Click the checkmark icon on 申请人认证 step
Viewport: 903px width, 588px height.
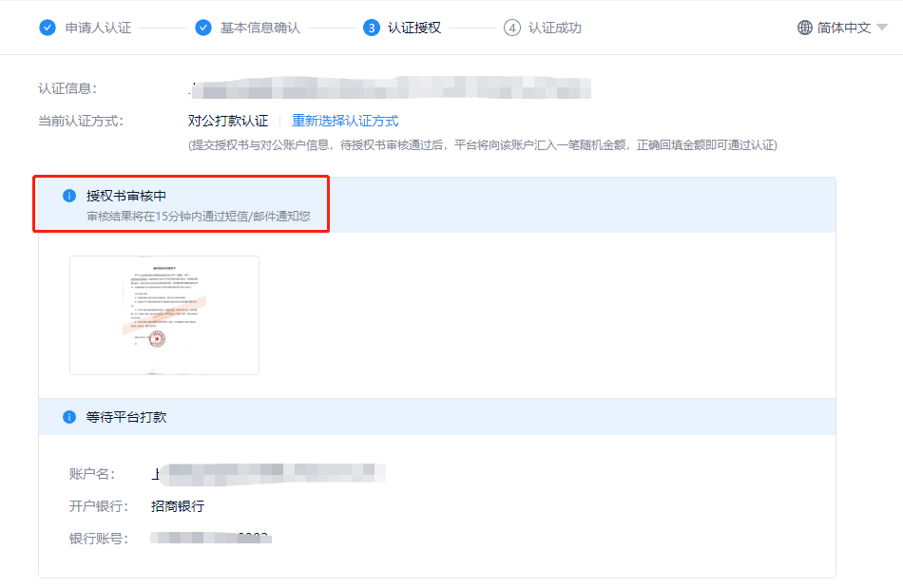(x=48, y=28)
